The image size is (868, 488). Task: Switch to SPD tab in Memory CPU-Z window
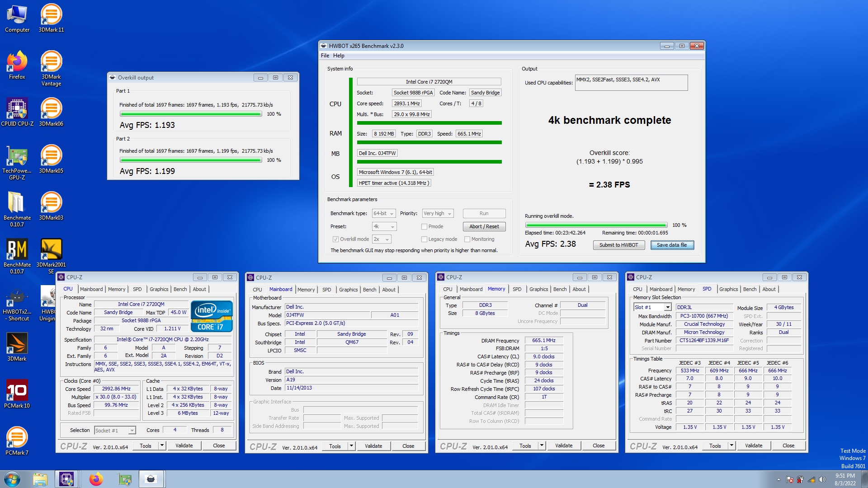[x=517, y=289]
